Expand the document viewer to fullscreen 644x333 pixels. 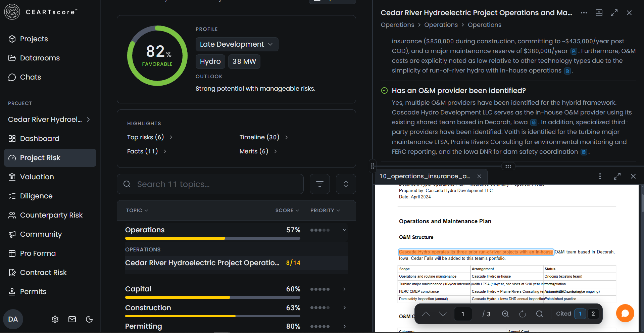pyautogui.click(x=617, y=176)
